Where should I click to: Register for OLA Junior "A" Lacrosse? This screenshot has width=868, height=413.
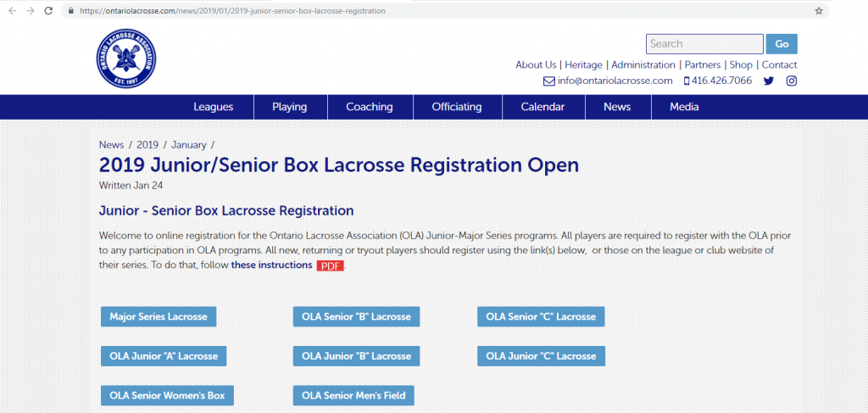164,356
